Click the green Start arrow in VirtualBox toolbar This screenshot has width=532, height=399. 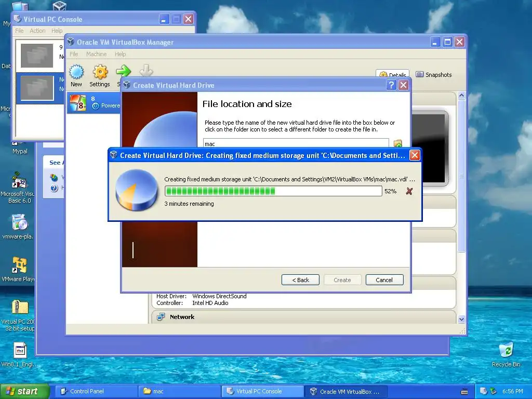point(123,71)
